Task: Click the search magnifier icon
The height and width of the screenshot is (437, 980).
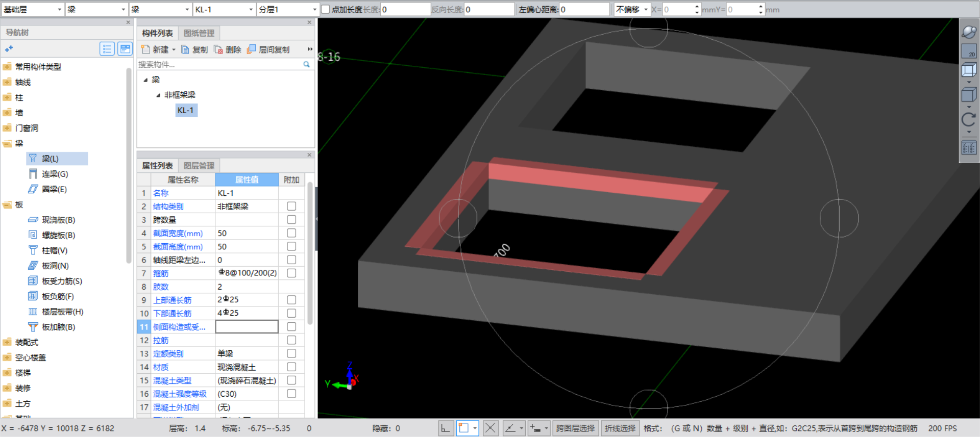Action: point(307,64)
